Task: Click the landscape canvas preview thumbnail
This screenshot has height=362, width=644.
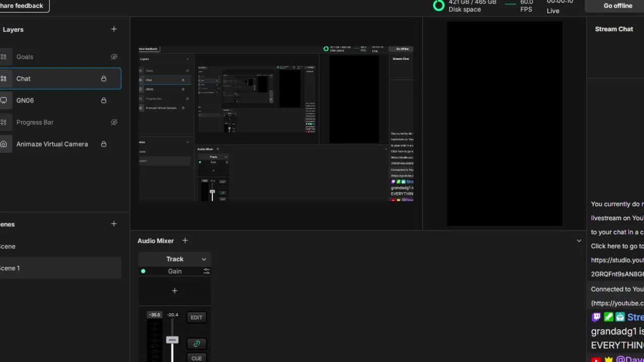Action: point(276,123)
